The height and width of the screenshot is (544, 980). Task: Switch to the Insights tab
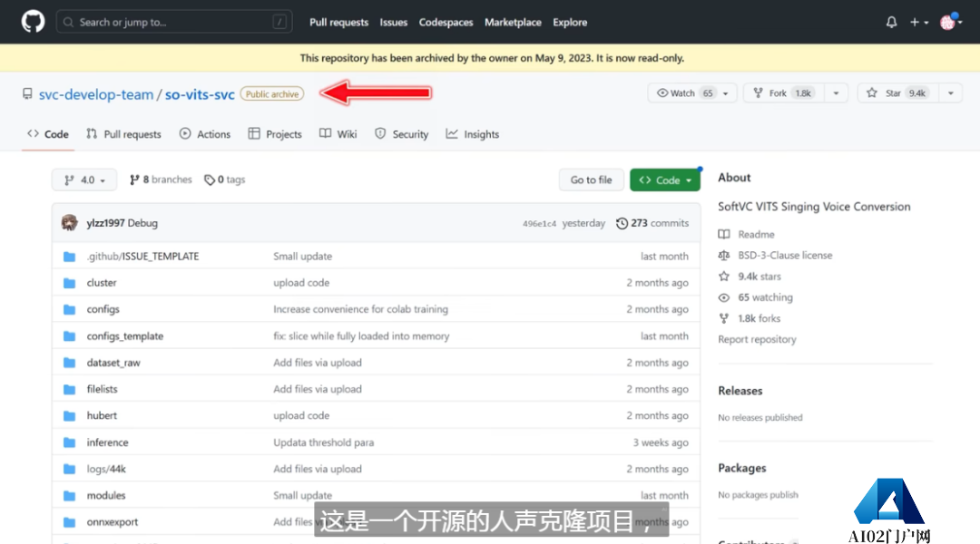(473, 134)
